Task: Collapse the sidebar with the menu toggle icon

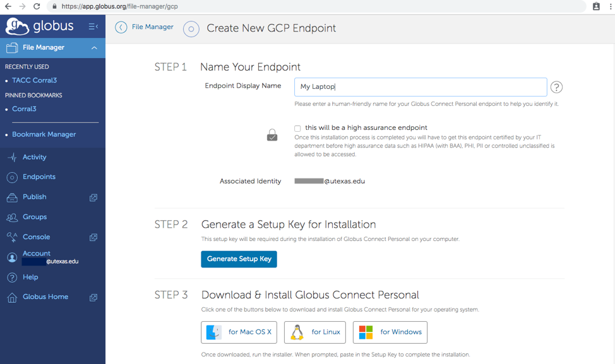Action: pos(93,26)
